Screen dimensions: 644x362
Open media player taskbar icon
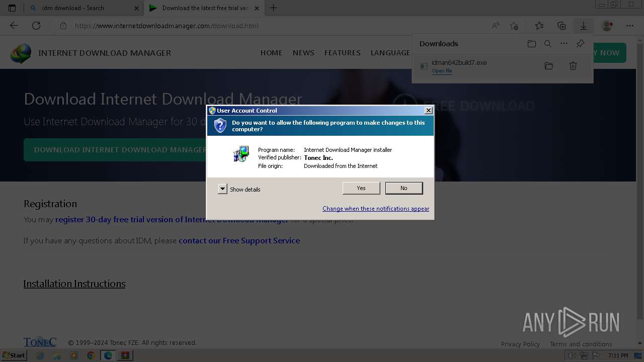[x=74, y=355]
